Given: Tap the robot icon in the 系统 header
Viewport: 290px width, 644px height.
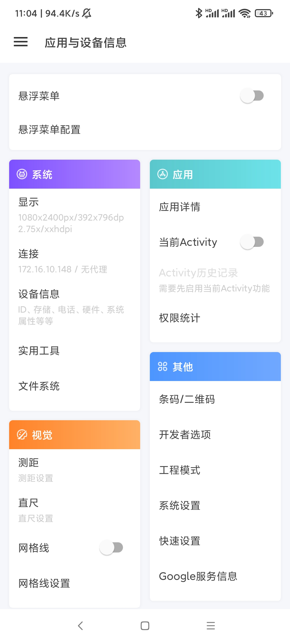Looking at the screenshot, I should pyautogui.click(x=22, y=174).
